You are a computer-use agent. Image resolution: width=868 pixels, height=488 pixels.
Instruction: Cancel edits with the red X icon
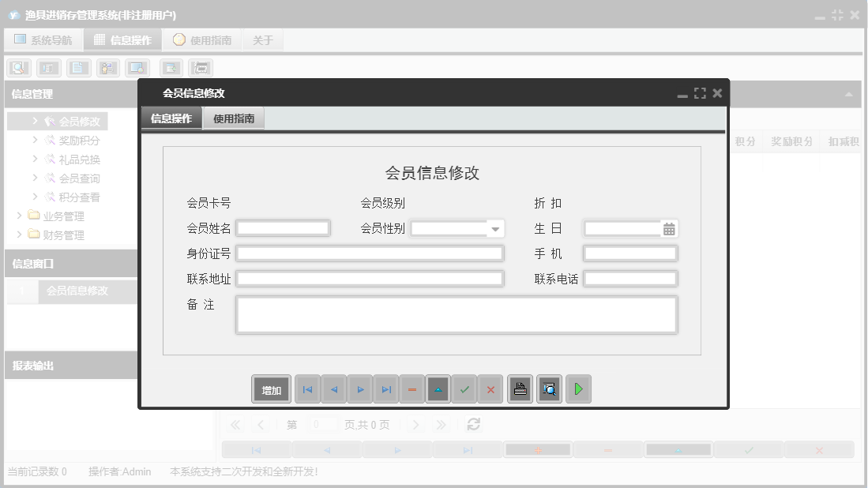490,389
